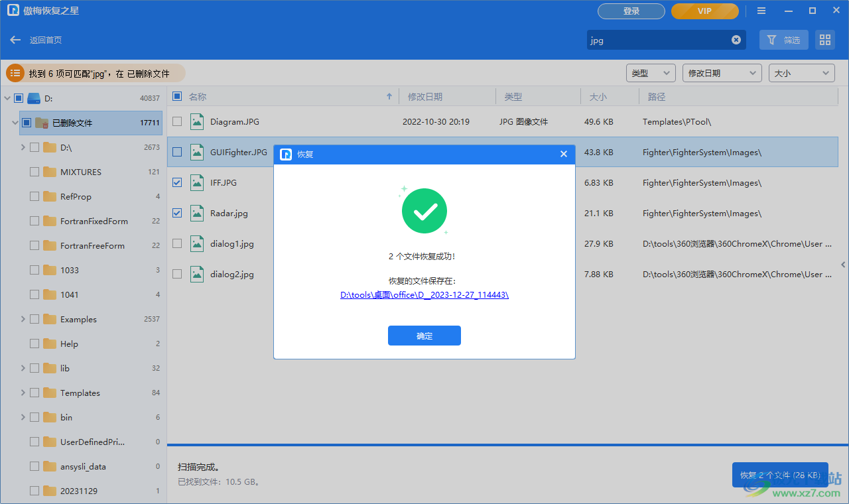Click the Templates folder icon
849x504 pixels.
(50, 393)
